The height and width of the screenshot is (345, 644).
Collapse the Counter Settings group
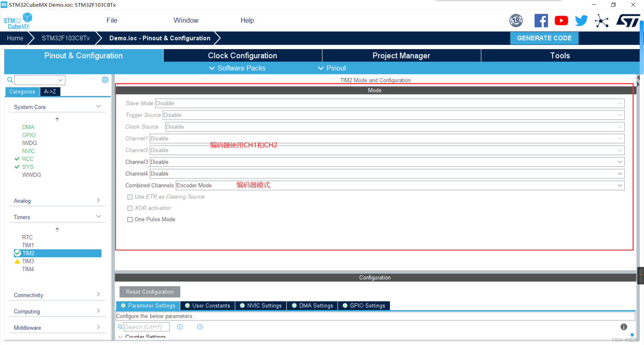click(x=120, y=337)
